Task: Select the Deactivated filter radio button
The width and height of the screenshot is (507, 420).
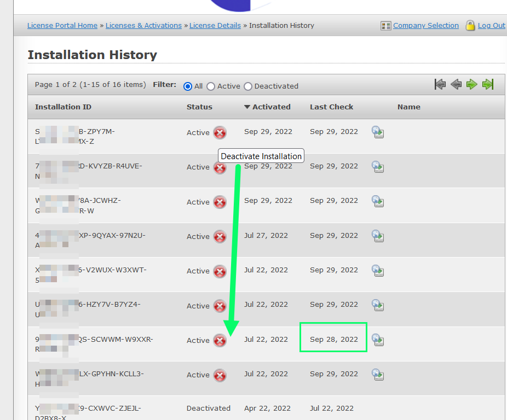Action: pos(248,86)
